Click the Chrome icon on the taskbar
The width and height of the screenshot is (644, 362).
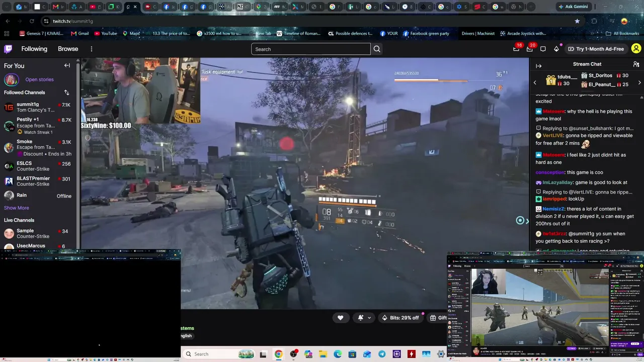coord(278,354)
